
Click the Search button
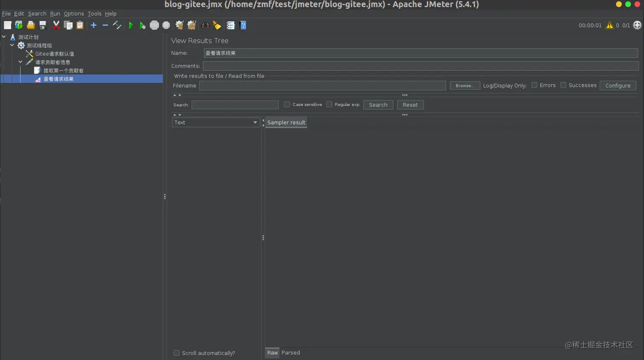378,105
